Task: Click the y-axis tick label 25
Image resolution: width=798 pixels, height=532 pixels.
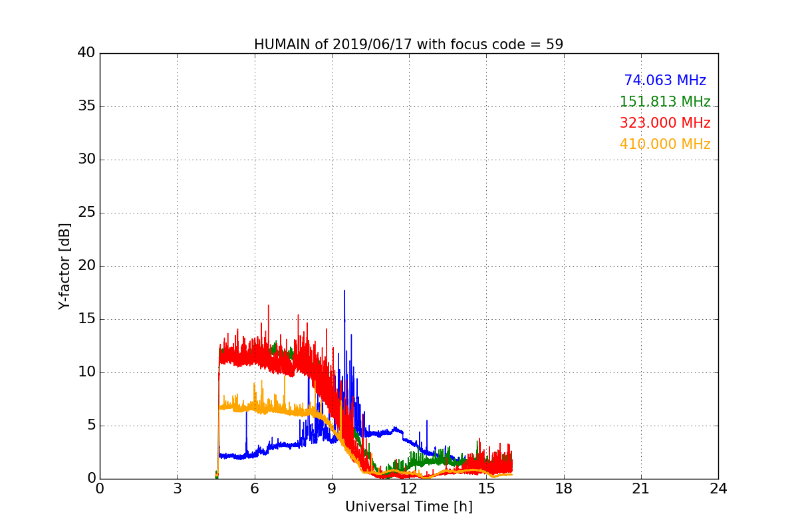Action: (86, 213)
